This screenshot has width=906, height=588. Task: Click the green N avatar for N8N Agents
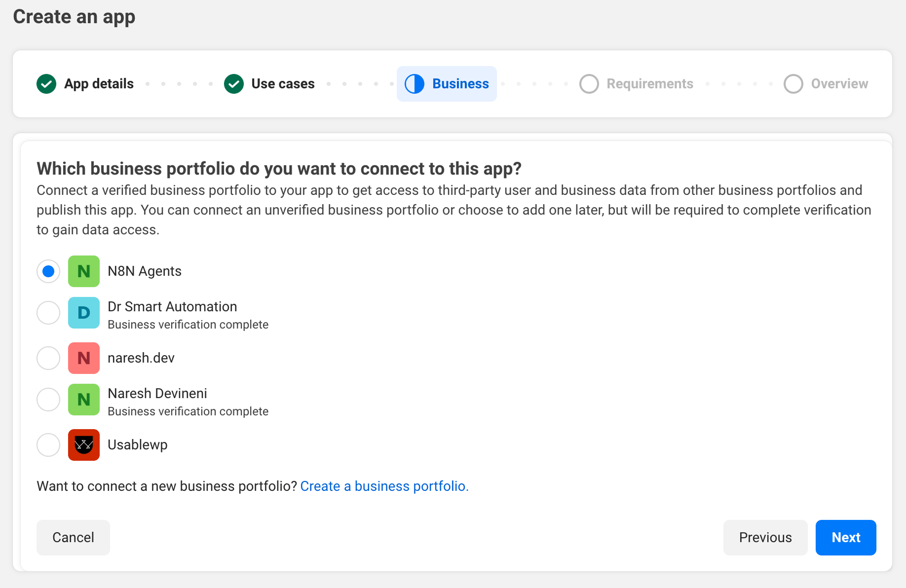[x=84, y=271]
